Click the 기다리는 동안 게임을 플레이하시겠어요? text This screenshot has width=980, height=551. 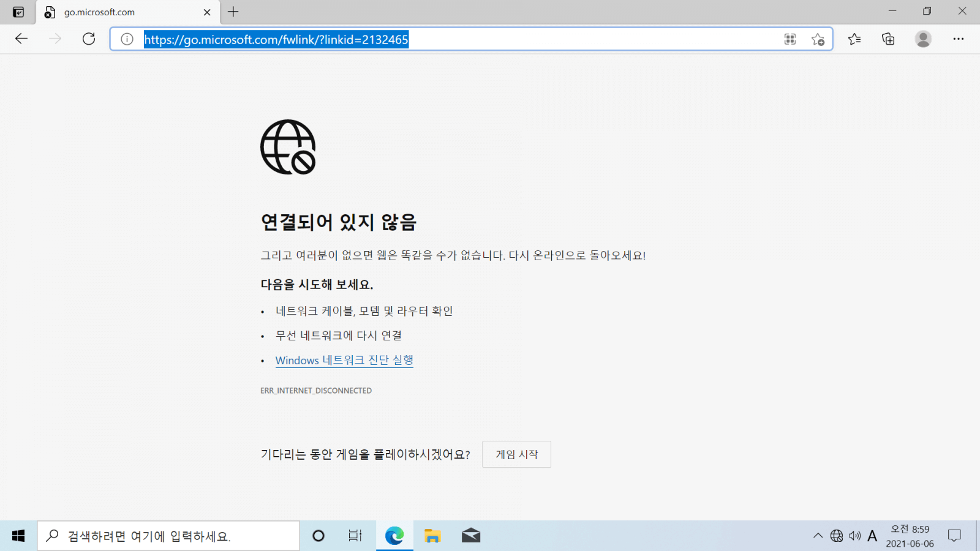[x=366, y=454]
